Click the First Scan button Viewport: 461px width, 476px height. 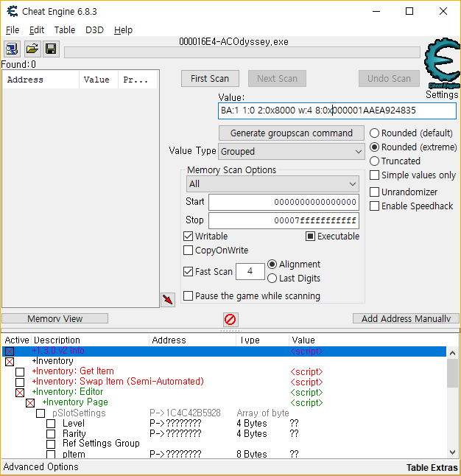[x=210, y=79]
